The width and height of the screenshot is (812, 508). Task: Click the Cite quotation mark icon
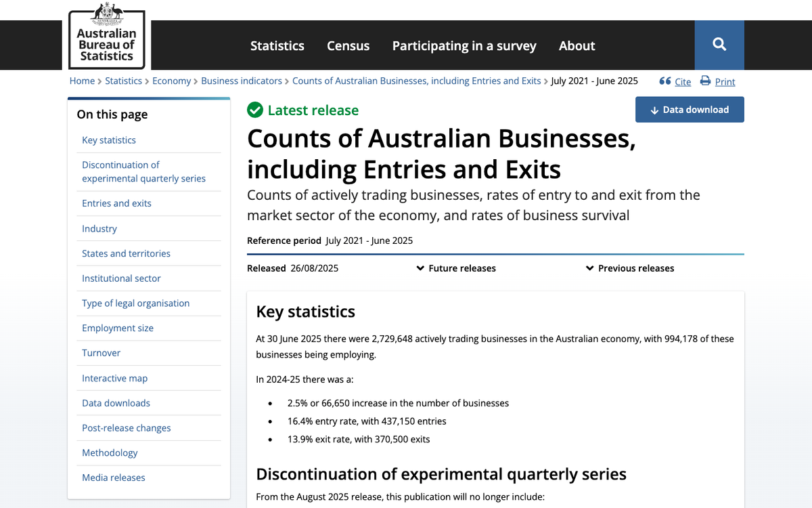(x=665, y=81)
